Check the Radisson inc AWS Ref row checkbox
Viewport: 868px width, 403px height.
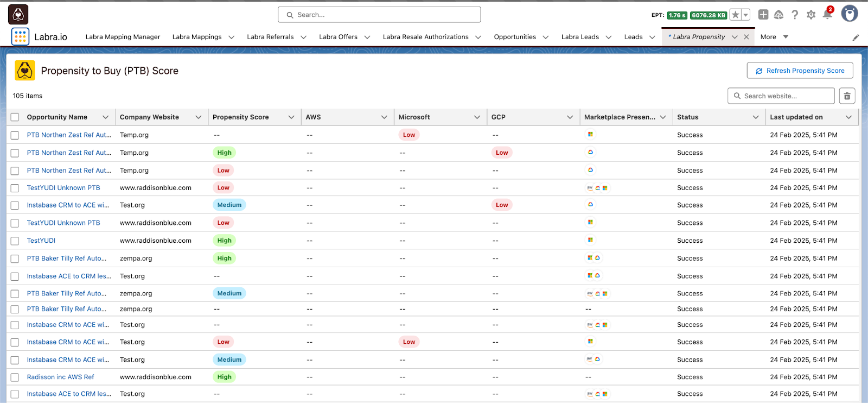click(x=15, y=377)
